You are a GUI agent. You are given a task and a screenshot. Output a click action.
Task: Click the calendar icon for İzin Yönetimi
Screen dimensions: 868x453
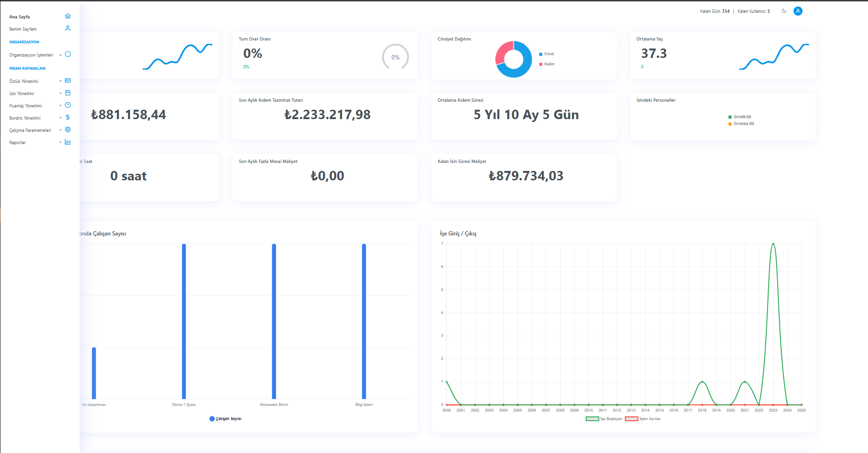(68, 93)
